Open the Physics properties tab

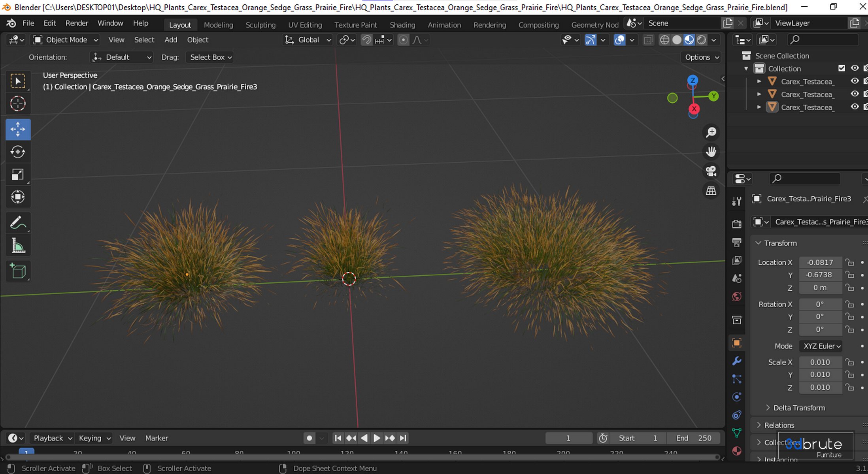tap(737, 397)
